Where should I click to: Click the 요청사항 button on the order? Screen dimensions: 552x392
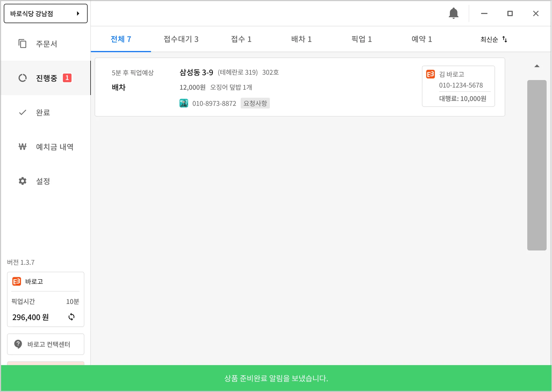point(255,103)
